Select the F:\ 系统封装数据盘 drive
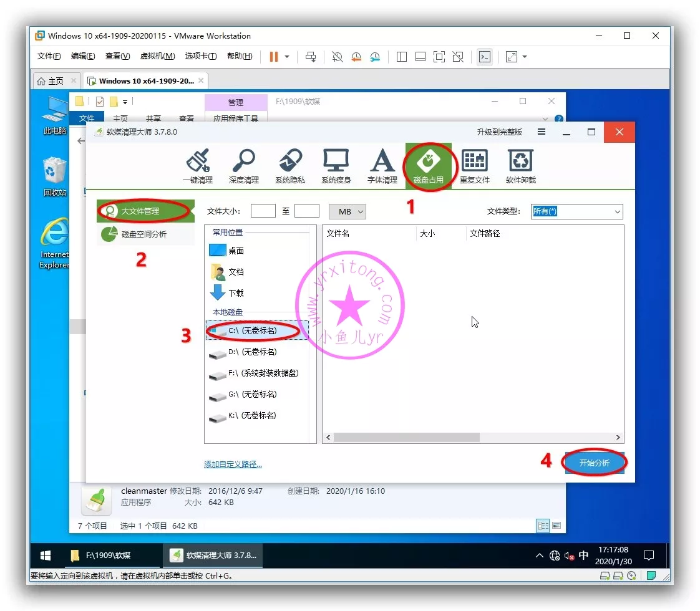Screen dimensions: 700x611 tap(262, 373)
